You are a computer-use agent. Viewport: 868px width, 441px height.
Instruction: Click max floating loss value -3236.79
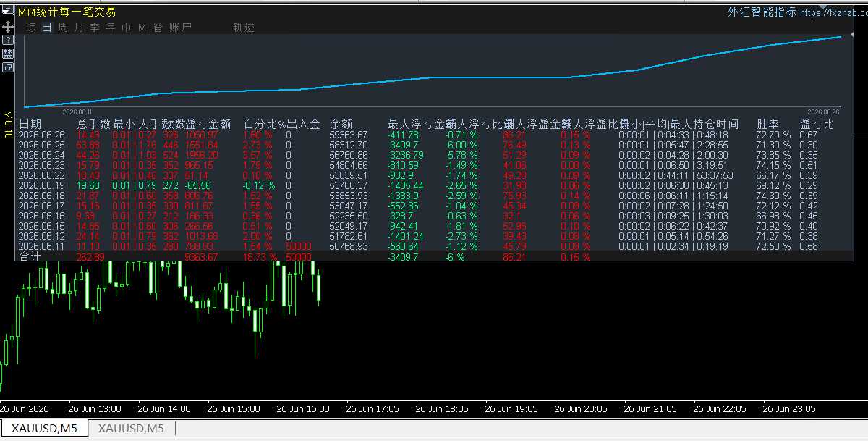coord(406,156)
